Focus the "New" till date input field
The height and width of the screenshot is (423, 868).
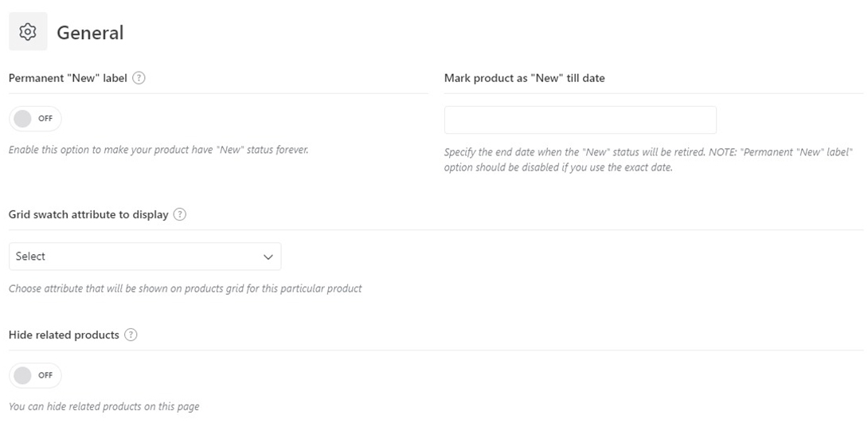pos(580,119)
